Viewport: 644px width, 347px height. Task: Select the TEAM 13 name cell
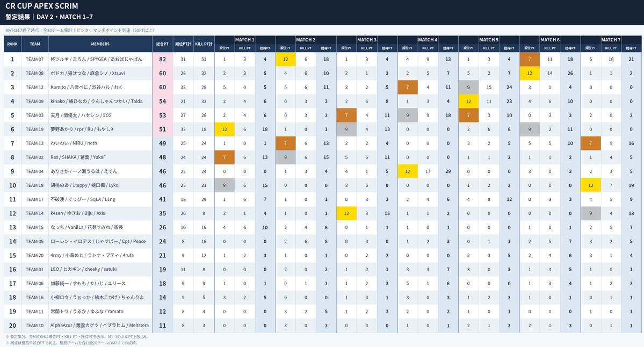[x=35, y=143]
